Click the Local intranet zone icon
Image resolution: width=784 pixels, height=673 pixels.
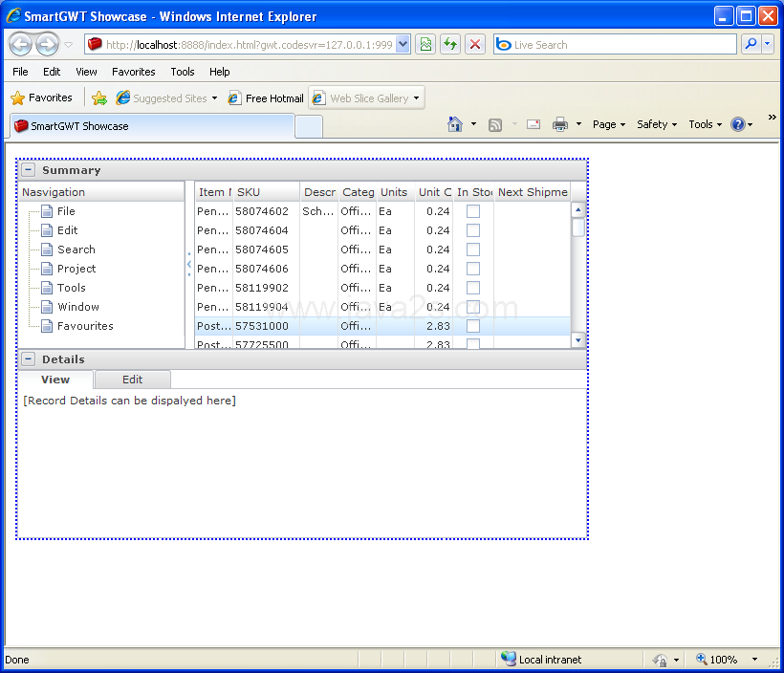point(509,659)
